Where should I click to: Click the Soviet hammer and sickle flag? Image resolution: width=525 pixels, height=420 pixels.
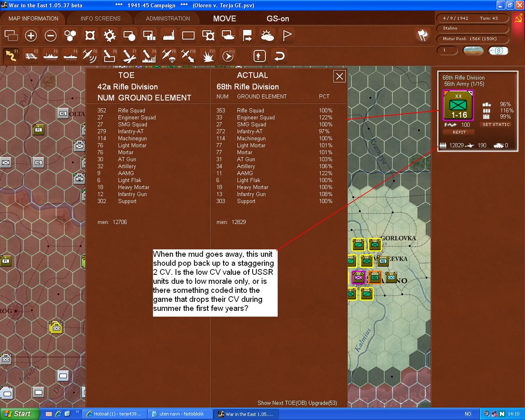[x=518, y=19]
